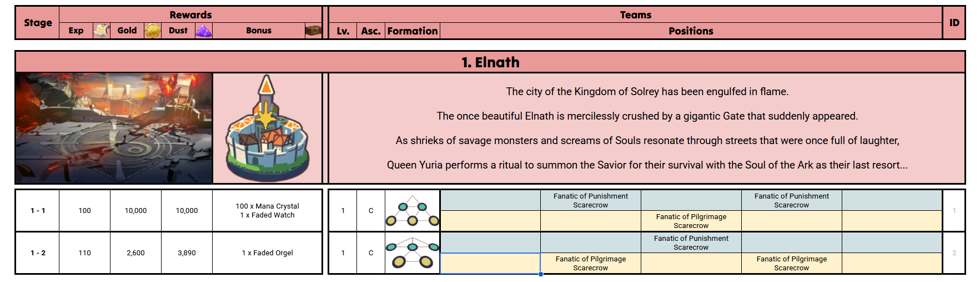Screen dimensions: 980x282
Task: Select the "1. Elnath" section header
Action: 490,62
